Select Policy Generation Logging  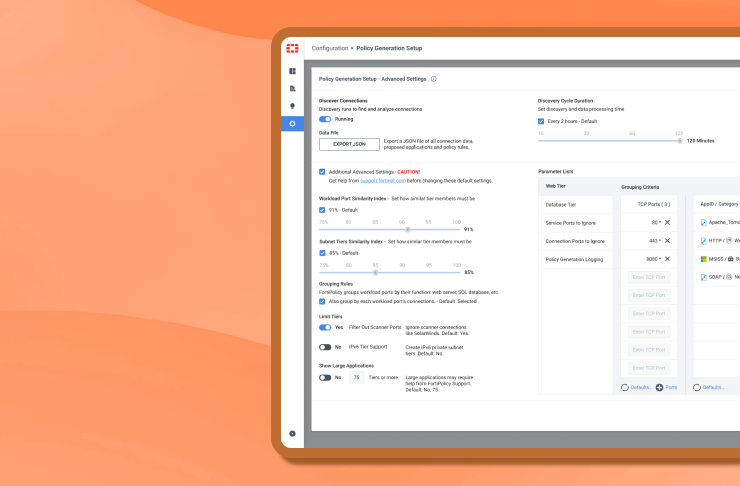click(x=575, y=259)
